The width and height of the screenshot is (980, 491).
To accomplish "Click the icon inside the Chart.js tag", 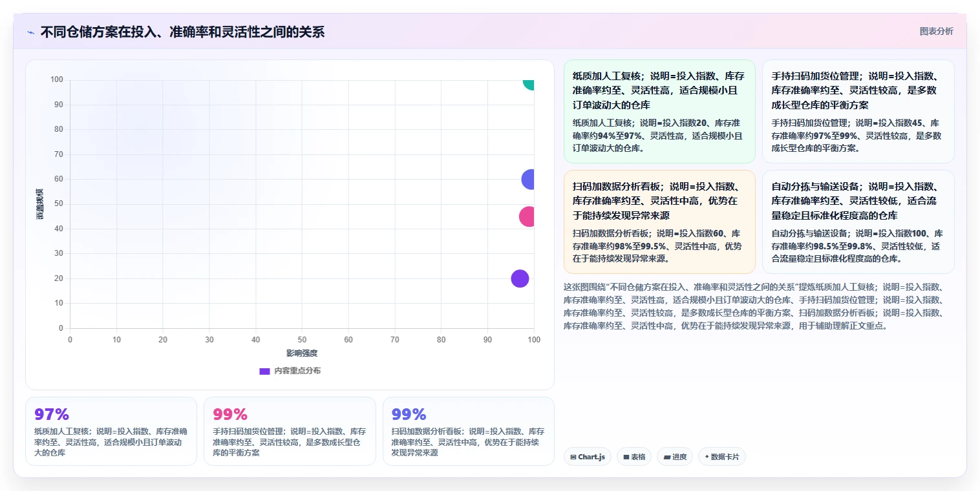I will tap(573, 457).
